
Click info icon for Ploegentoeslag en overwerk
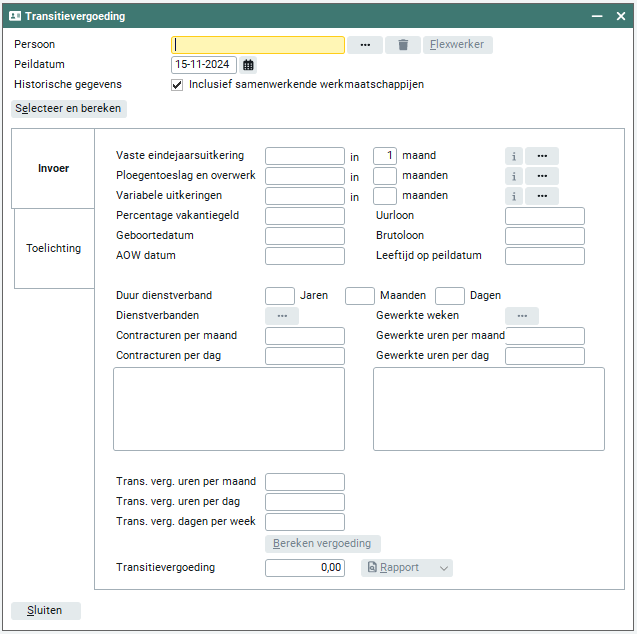(x=513, y=176)
